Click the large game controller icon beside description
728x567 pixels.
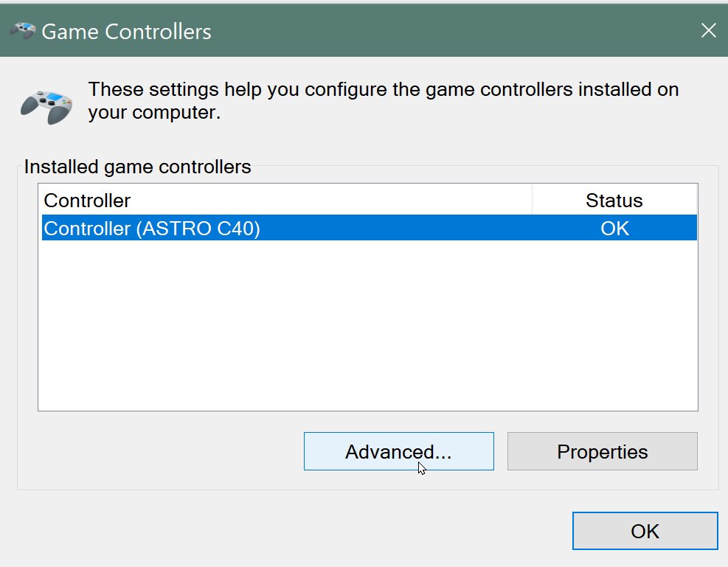coord(45,104)
